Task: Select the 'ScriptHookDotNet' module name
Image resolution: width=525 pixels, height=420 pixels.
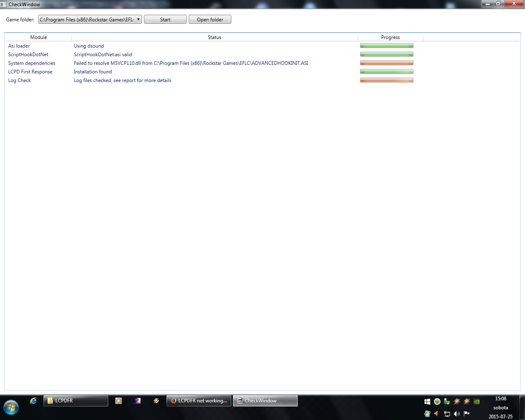Action: tap(28, 55)
